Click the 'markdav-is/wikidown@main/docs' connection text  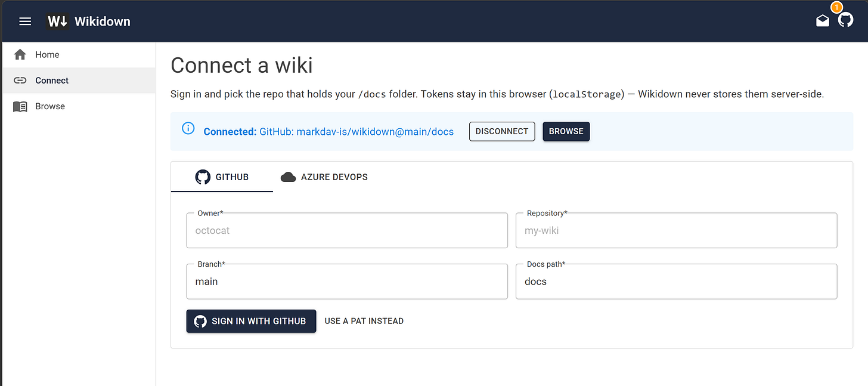click(x=375, y=131)
